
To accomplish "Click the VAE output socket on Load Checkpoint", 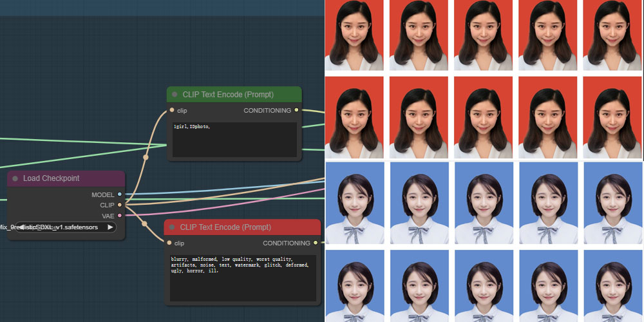I will pos(120,216).
